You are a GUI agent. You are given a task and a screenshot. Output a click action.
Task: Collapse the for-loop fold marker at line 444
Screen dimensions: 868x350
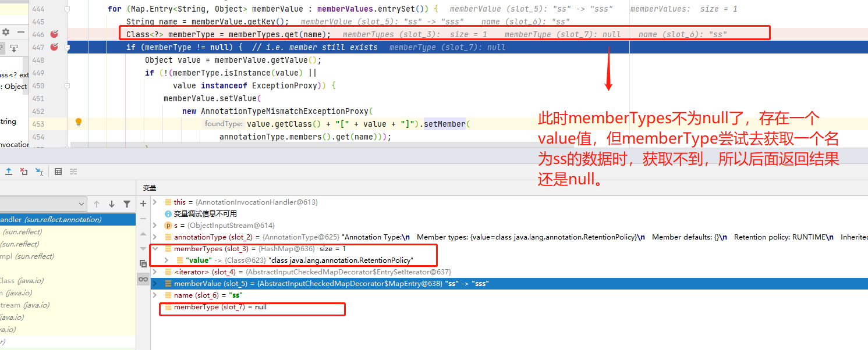coord(68,9)
